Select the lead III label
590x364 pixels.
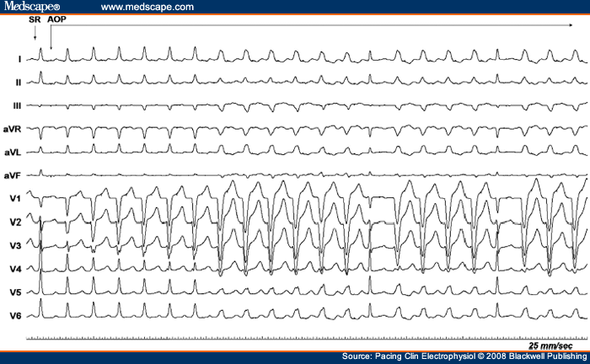pyautogui.click(x=17, y=105)
